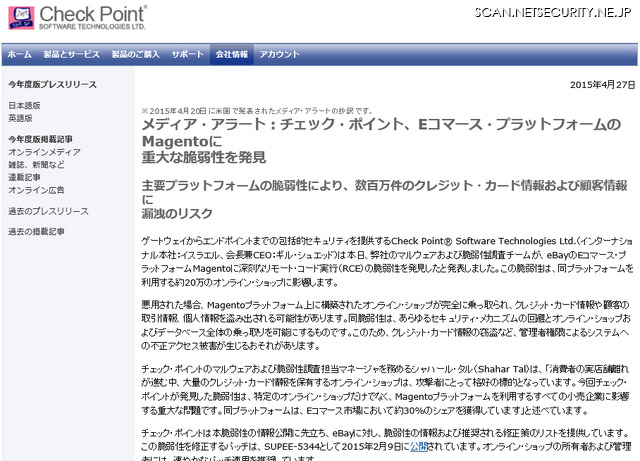The image size is (640, 461).
Task: Switch to the 会社情報 tab
Action: click(232, 54)
